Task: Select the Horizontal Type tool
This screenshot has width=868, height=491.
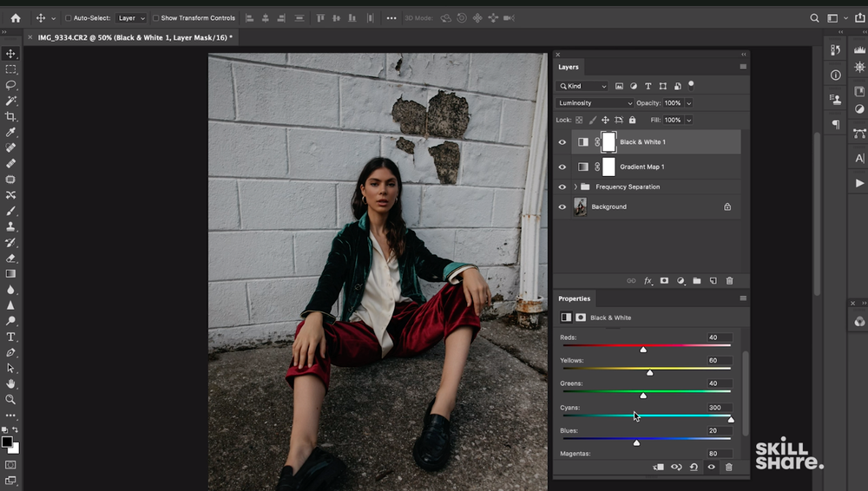Action: coord(10,337)
